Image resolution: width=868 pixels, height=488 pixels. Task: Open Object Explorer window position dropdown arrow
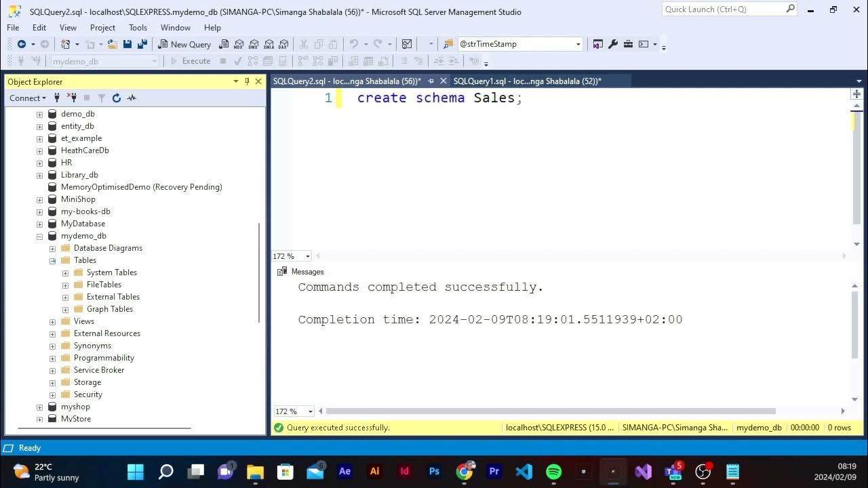(x=236, y=81)
